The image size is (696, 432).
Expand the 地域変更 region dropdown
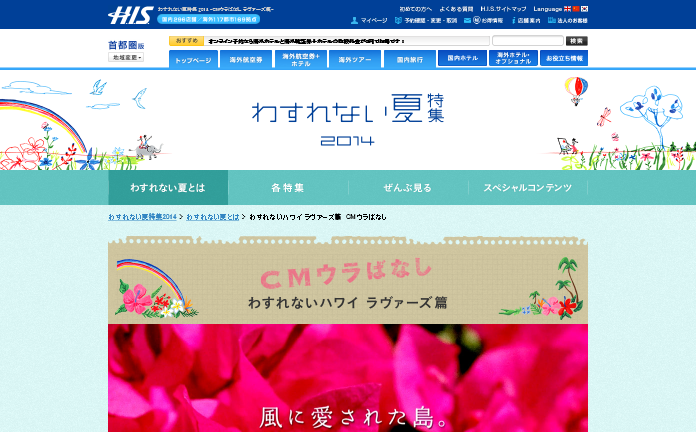[126, 57]
